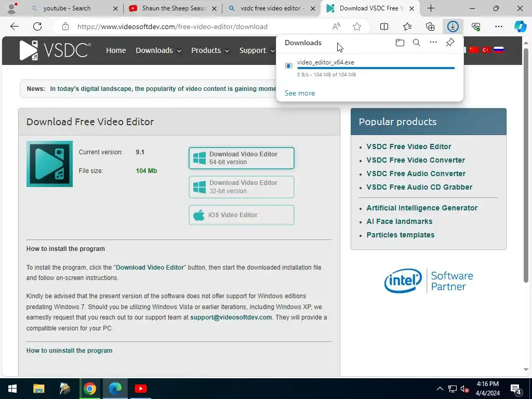Open Artificial Intelligence Generator link
Image resolution: width=532 pixels, height=399 pixels.
(422, 208)
